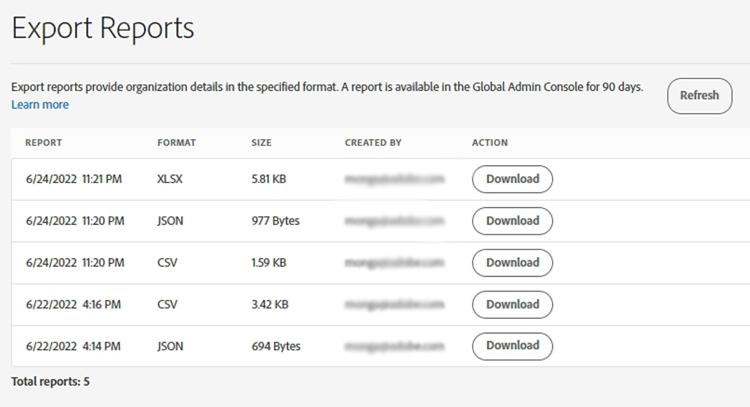Click the FORMAT column header
The image size is (750, 407).
176,143
